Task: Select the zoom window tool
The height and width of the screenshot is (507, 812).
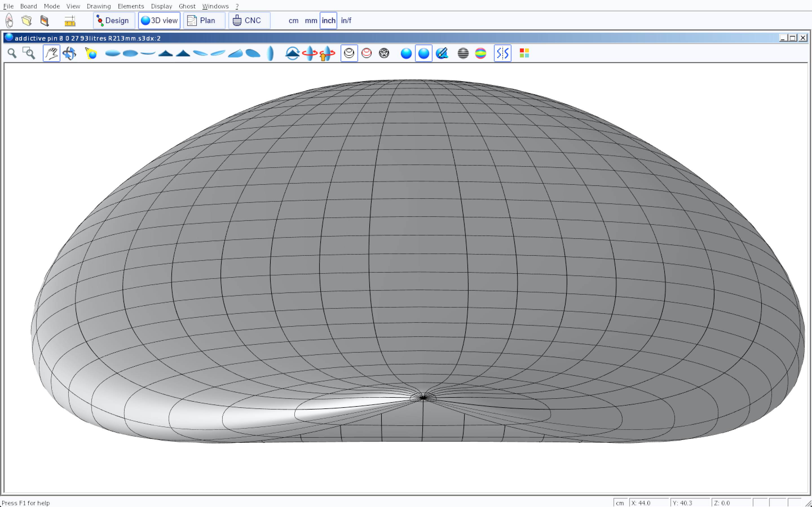Action: click(29, 53)
